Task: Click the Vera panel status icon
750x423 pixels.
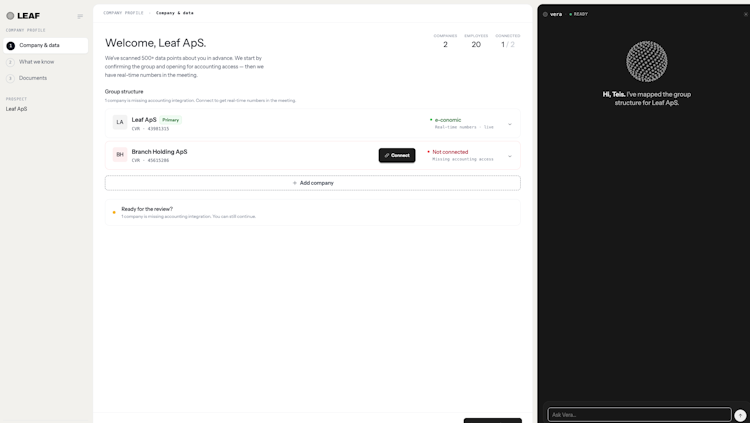Action: coord(545,14)
